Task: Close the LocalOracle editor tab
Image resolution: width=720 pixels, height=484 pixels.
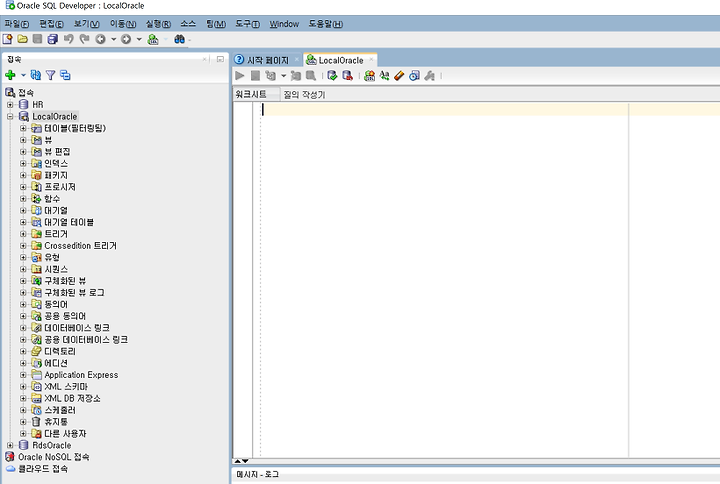Action: tap(371, 60)
